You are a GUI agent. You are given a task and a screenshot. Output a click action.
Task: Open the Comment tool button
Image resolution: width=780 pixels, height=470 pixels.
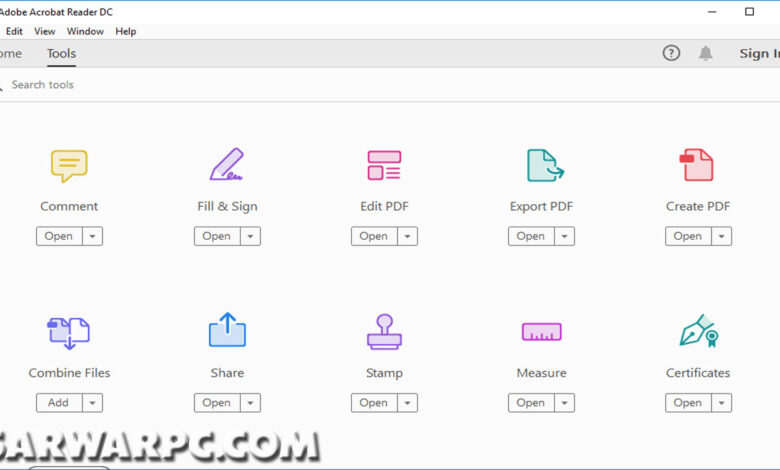coord(59,236)
